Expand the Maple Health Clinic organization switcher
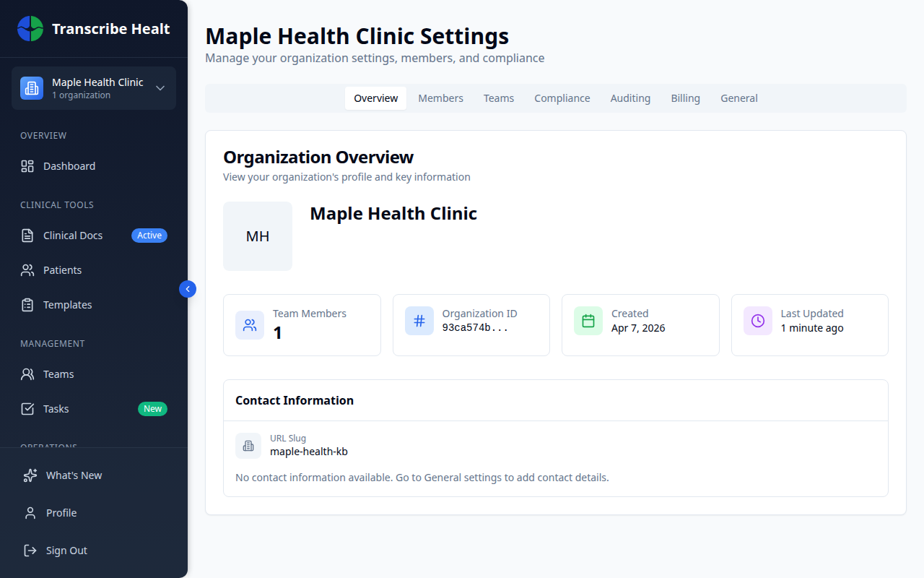Viewport: 924px width, 578px height. (x=93, y=87)
